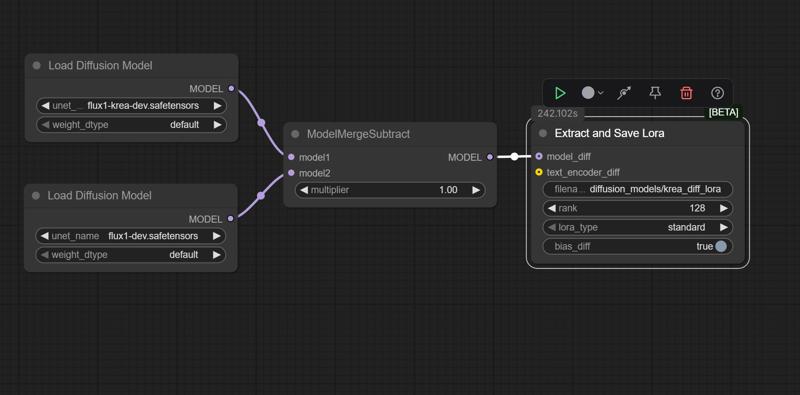Image resolution: width=800 pixels, height=395 pixels.
Task: Open the lora_type standard dropdown
Action: (638, 227)
